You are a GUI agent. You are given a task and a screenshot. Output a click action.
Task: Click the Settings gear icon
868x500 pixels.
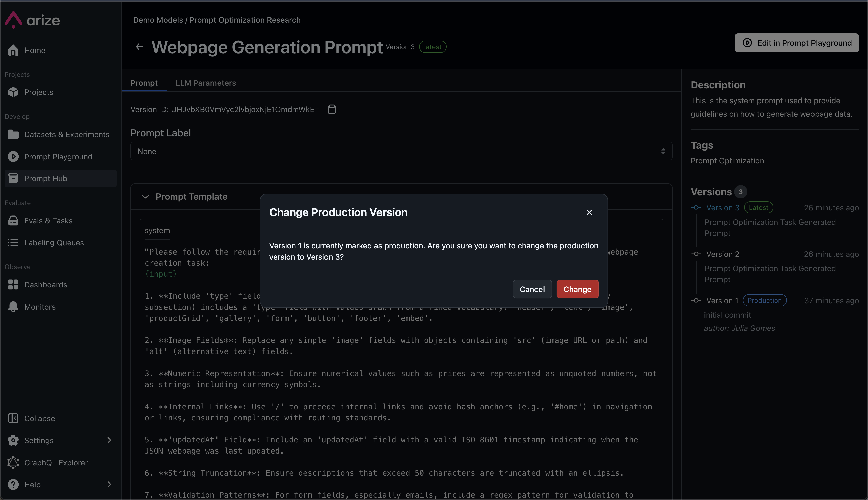click(x=13, y=440)
